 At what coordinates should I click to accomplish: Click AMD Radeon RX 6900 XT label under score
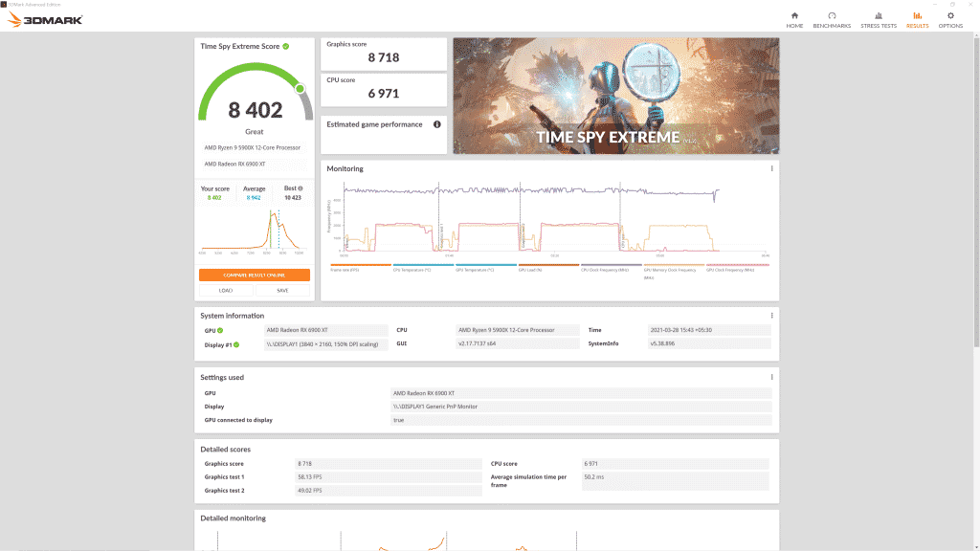[x=235, y=165]
